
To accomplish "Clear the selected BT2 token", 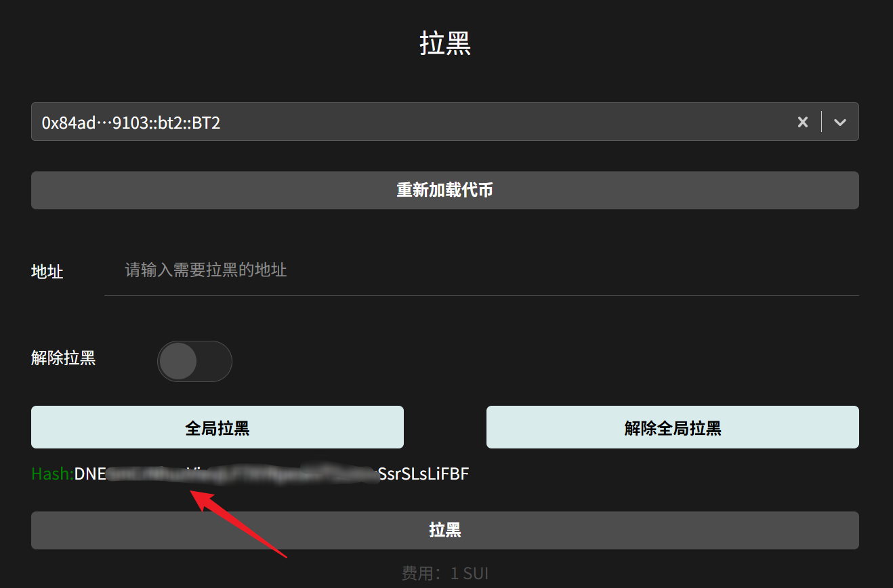I will tap(803, 122).
